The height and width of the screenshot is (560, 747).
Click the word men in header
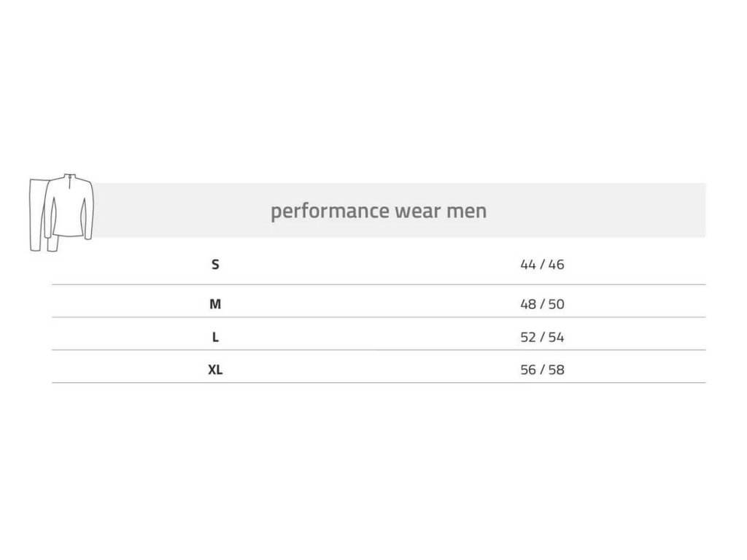[x=466, y=211]
